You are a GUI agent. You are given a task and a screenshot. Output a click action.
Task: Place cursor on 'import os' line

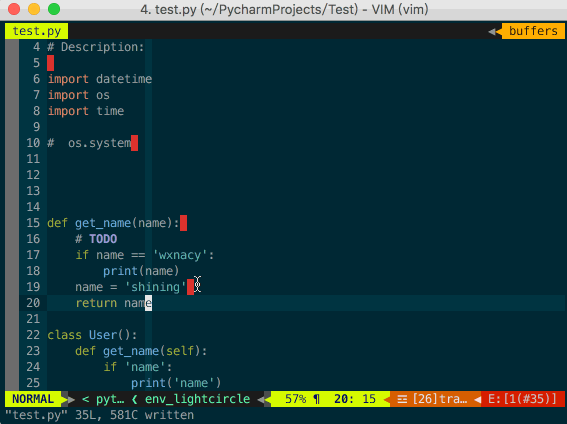click(x=78, y=95)
